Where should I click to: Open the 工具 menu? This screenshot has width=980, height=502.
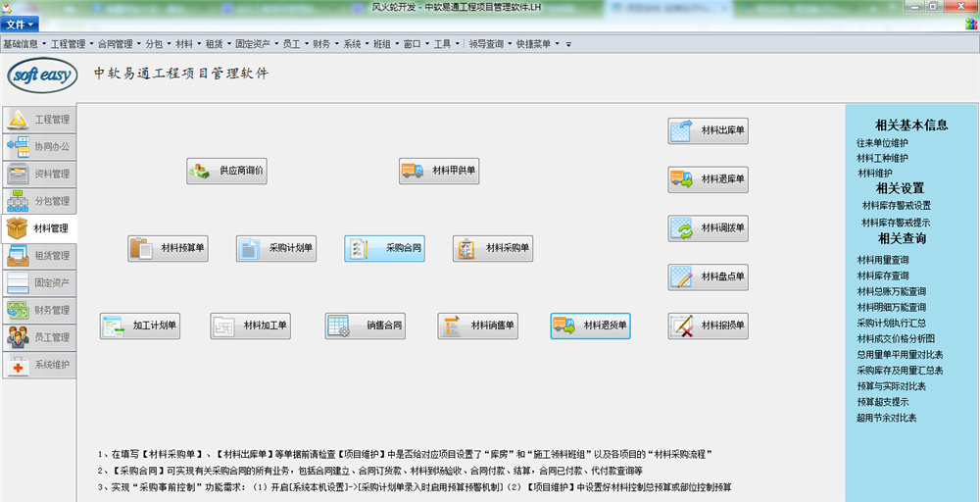coord(447,44)
